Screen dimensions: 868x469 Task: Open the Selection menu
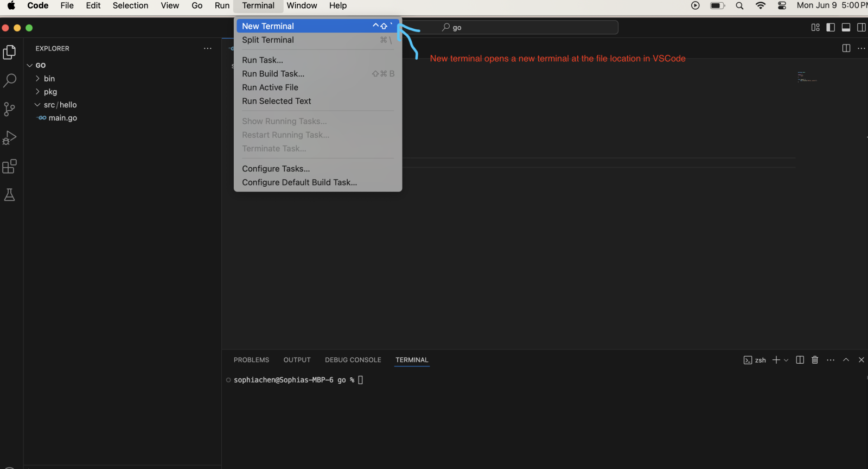tap(130, 5)
